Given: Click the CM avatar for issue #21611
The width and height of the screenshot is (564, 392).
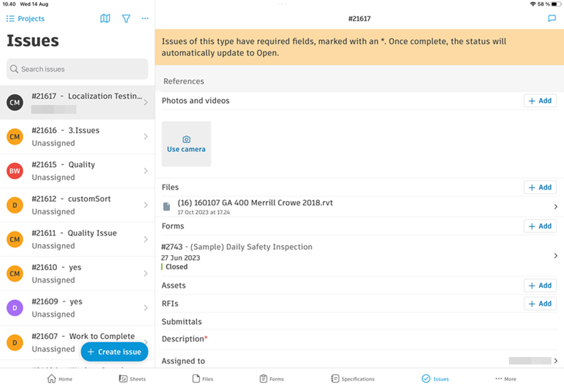Looking at the screenshot, I should (15, 239).
